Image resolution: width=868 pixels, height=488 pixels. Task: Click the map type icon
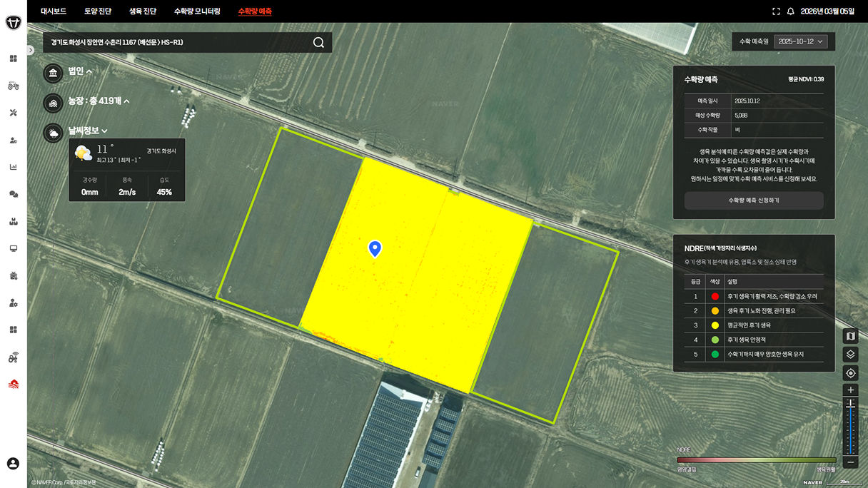[850, 336]
